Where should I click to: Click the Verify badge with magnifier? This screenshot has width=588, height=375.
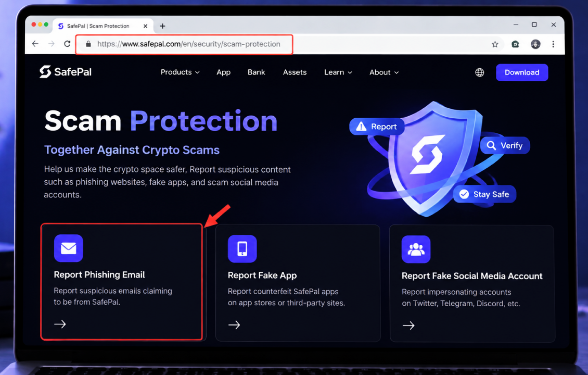pos(505,145)
